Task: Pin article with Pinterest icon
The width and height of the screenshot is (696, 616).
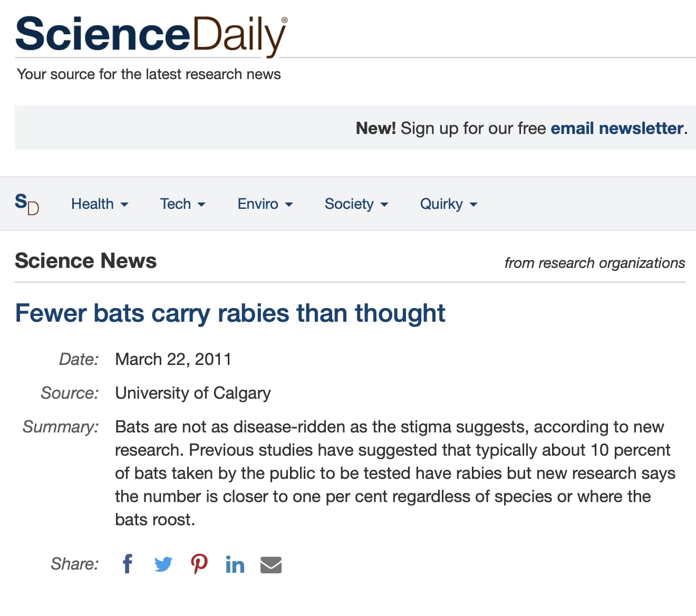Action: point(199,564)
